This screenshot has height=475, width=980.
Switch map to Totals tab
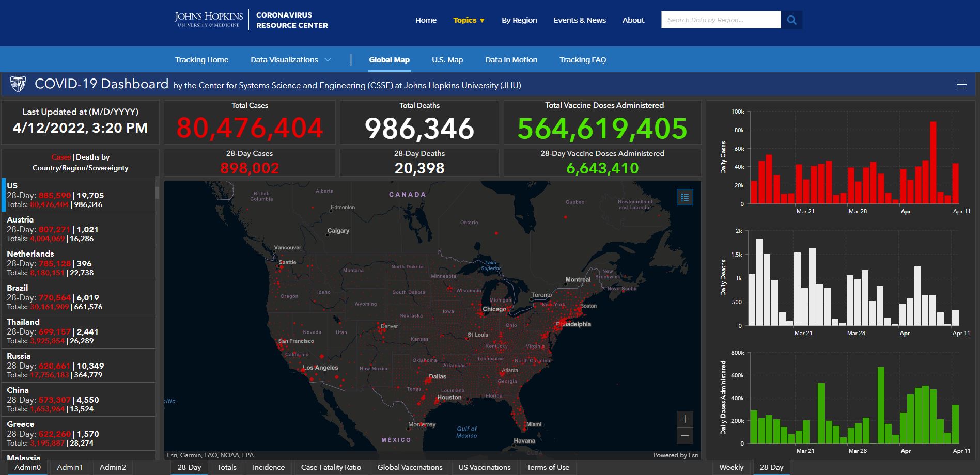(227, 467)
